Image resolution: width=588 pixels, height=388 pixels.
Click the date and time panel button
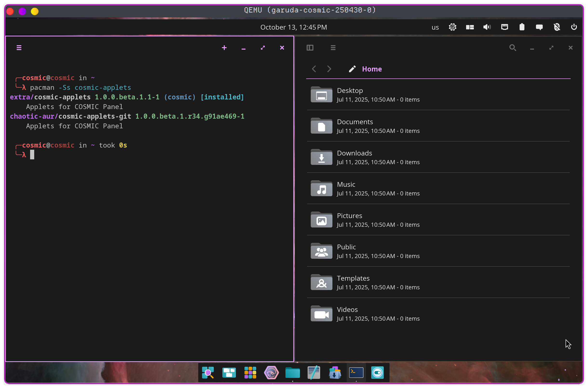[x=293, y=27]
